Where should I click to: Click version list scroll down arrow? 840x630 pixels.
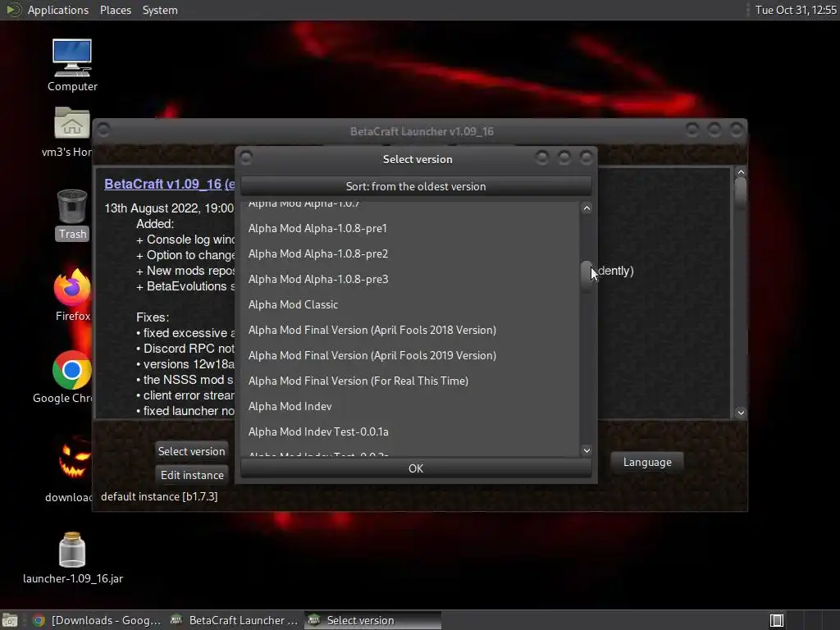(587, 450)
